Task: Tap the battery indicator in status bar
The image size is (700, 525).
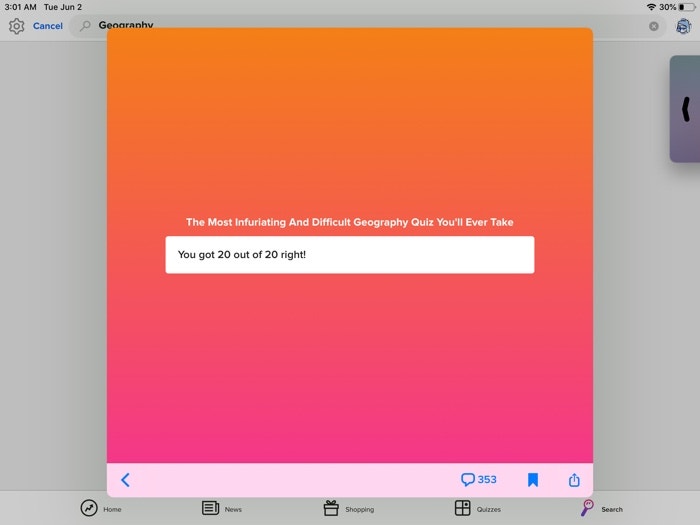Action: tap(686, 7)
